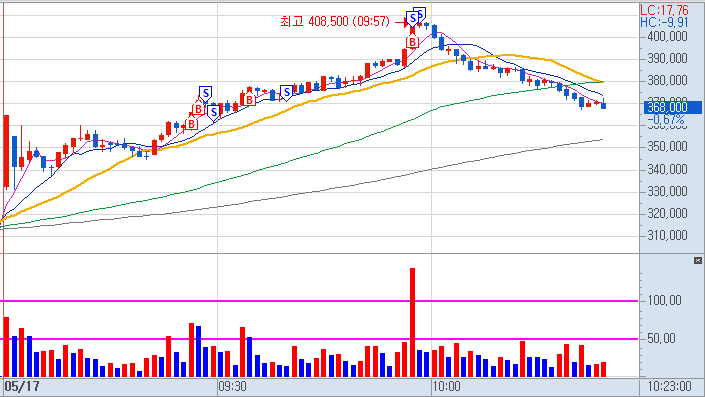The image size is (705, 397).
Task: Click the 400,000 price axis label
Action: [x=667, y=36]
